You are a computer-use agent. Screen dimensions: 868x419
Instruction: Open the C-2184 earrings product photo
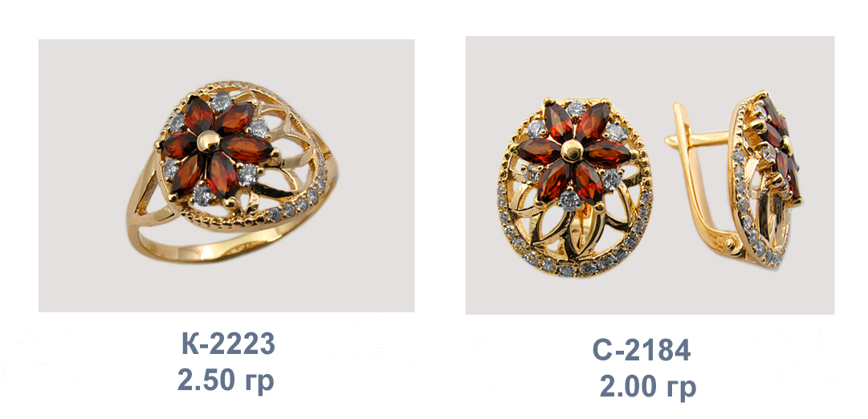click(650, 176)
